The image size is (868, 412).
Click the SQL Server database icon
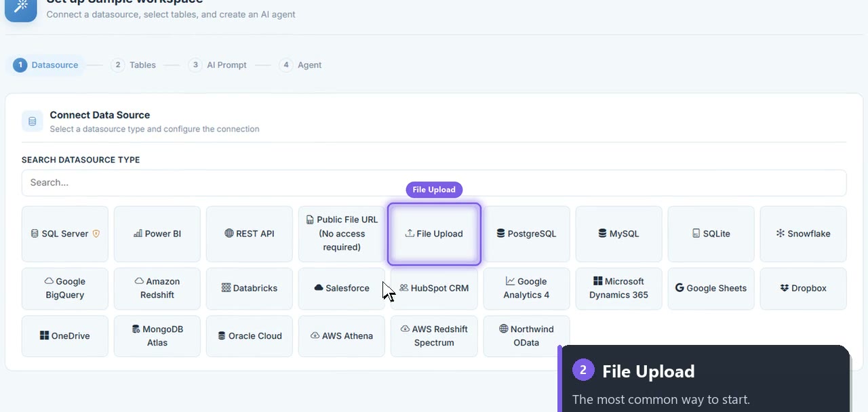35,234
